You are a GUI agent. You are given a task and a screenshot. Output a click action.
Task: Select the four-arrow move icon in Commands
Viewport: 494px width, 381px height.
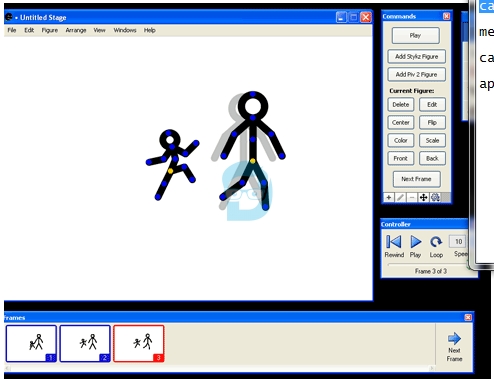(x=423, y=198)
